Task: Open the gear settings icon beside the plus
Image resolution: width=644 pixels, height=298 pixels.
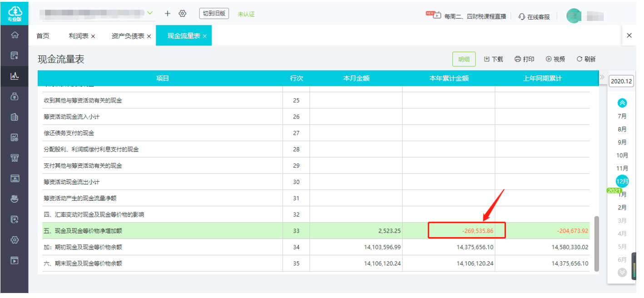Action: click(183, 14)
